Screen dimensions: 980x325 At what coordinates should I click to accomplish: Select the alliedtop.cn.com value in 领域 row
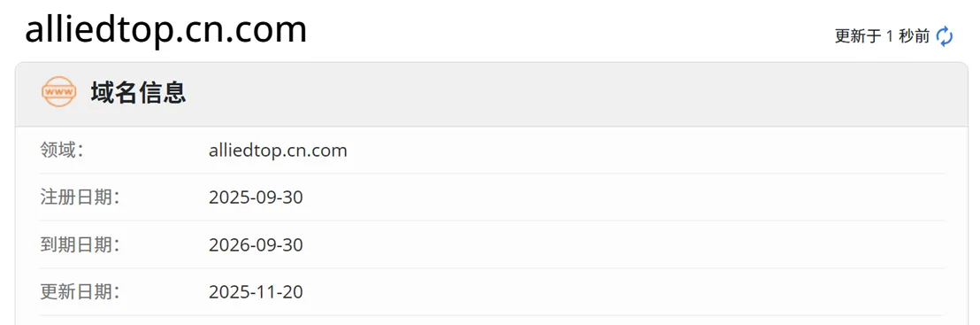(278, 151)
